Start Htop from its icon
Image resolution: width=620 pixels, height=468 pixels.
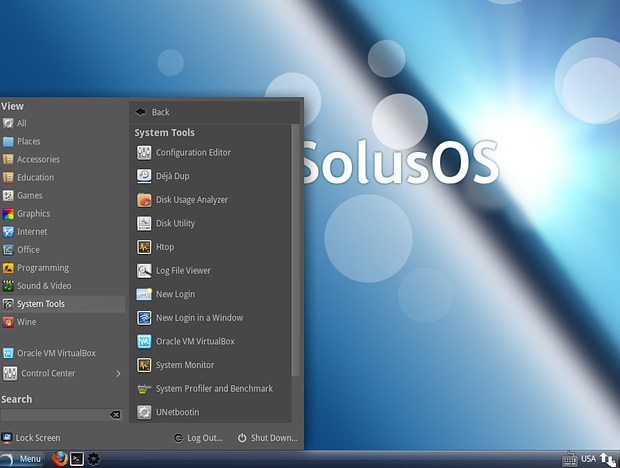coord(144,247)
